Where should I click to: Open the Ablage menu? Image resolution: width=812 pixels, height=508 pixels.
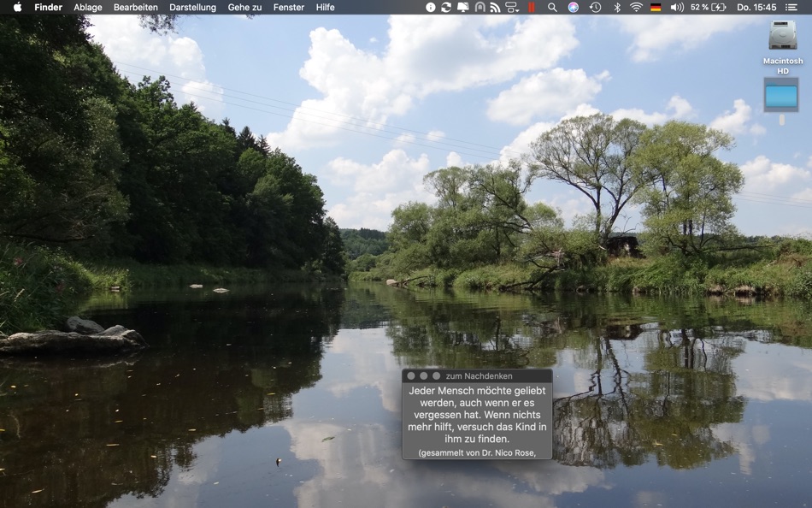[87, 7]
